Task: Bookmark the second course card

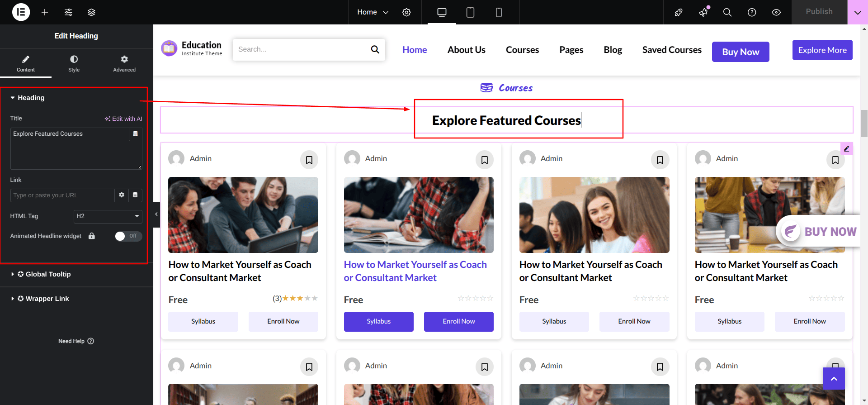Action: click(485, 160)
